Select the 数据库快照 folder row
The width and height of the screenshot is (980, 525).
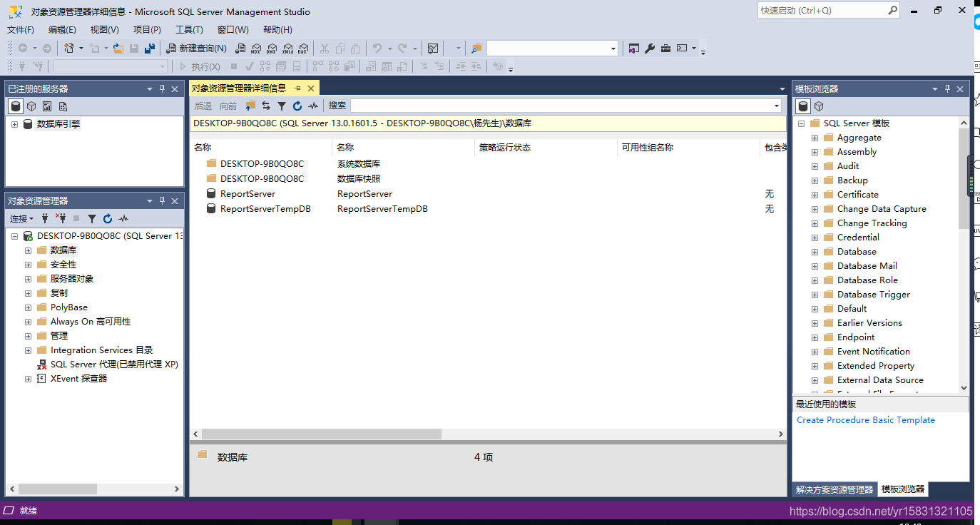[488, 179]
